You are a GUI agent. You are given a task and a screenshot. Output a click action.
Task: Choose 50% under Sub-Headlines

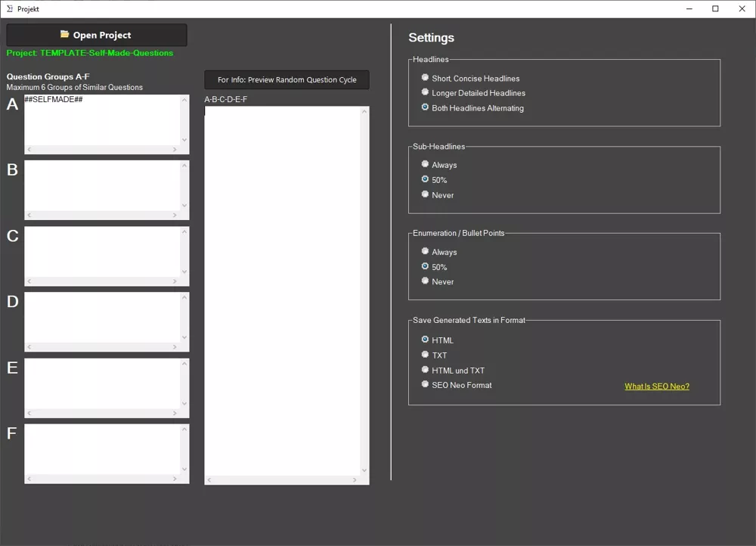(x=434, y=180)
